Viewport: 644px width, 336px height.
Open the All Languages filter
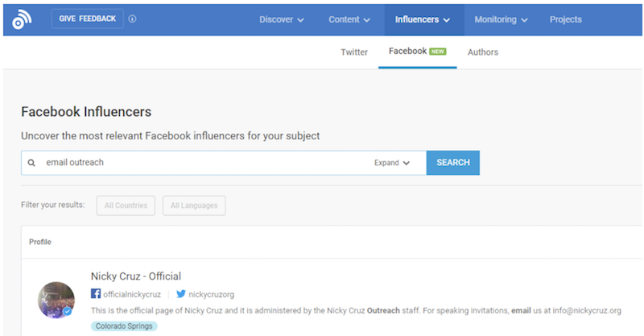(x=194, y=205)
